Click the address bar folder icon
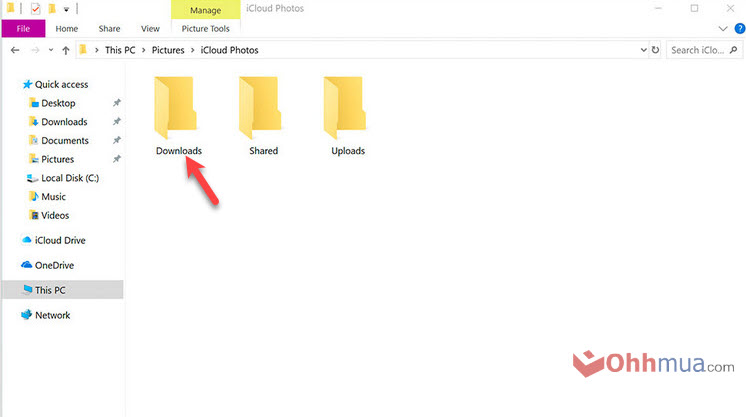The image size is (746, 417). coord(83,50)
